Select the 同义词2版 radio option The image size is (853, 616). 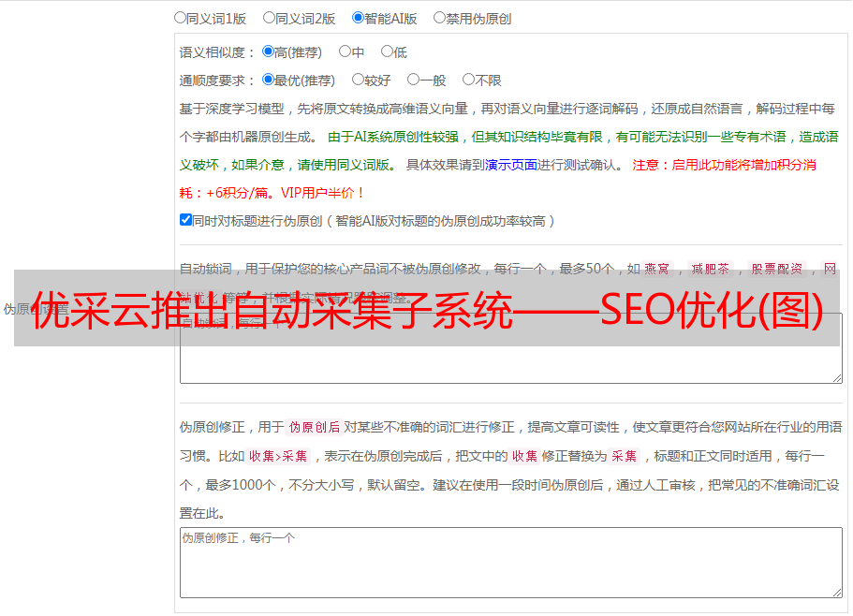pyautogui.click(x=269, y=18)
